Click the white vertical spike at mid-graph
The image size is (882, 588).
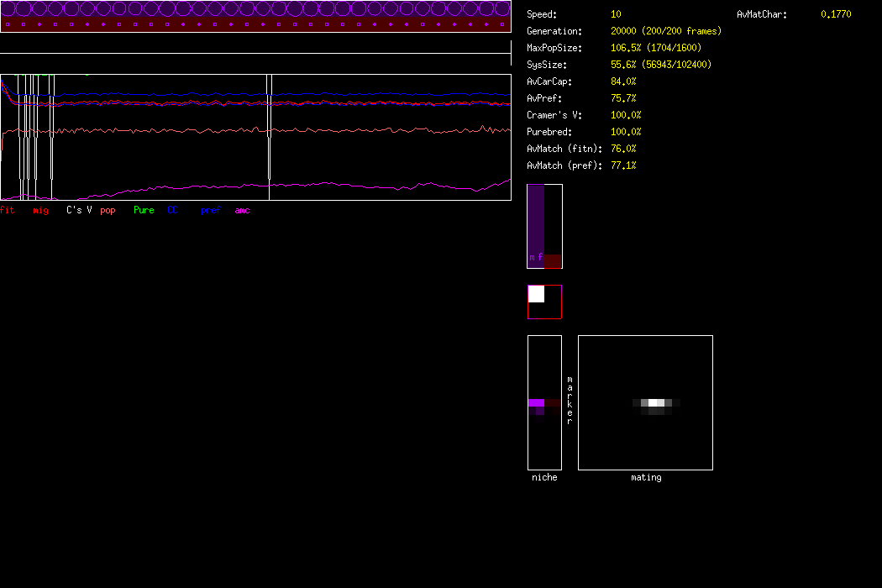click(270, 126)
